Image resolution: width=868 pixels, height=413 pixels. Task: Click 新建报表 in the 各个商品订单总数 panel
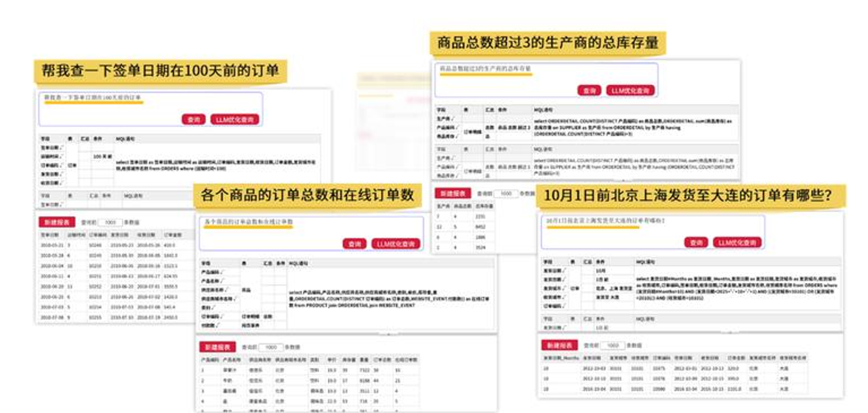pos(217,347)
